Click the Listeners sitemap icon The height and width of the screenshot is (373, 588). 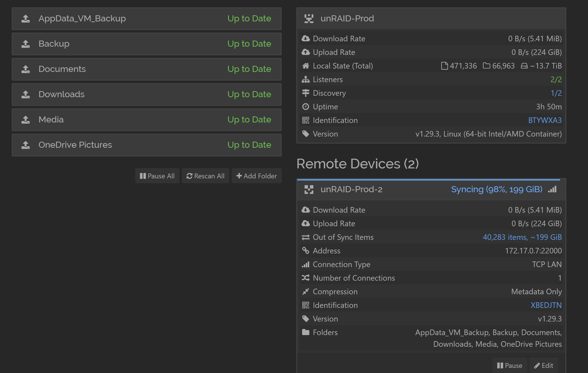click(306, 79)
